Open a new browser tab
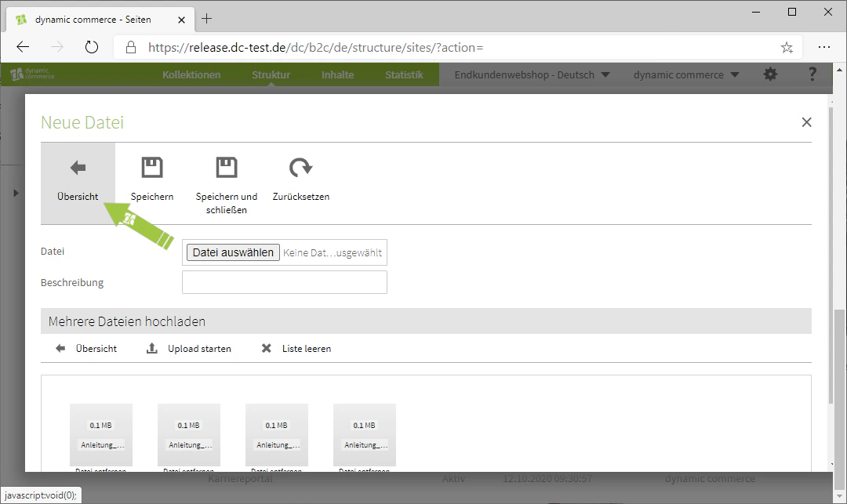 (x=207, y=19)
